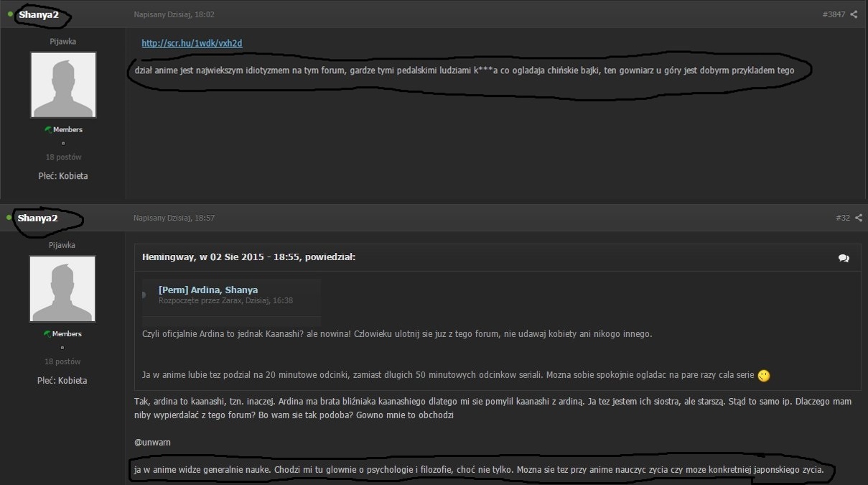Click 'Płeć: Kobieta' in post #3847

(63, 176)
